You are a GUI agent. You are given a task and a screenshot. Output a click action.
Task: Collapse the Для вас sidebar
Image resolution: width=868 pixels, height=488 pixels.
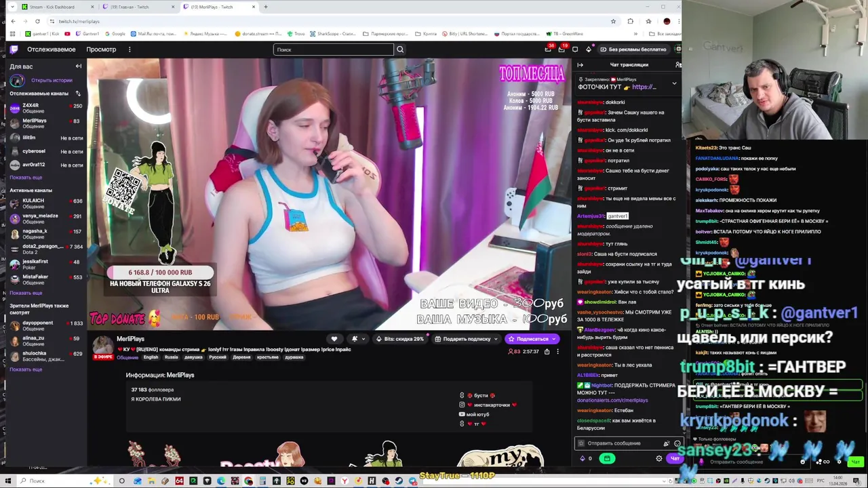[x=79, y=66]
